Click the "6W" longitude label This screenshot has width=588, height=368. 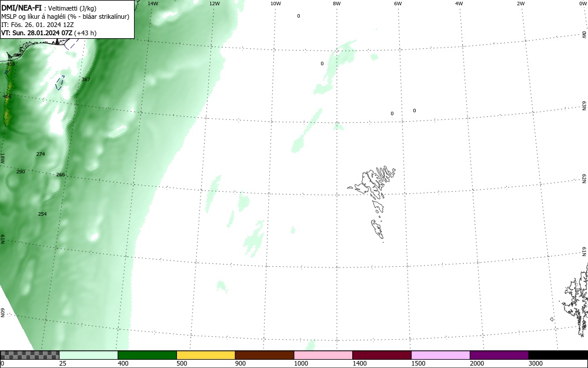[398, 4]
